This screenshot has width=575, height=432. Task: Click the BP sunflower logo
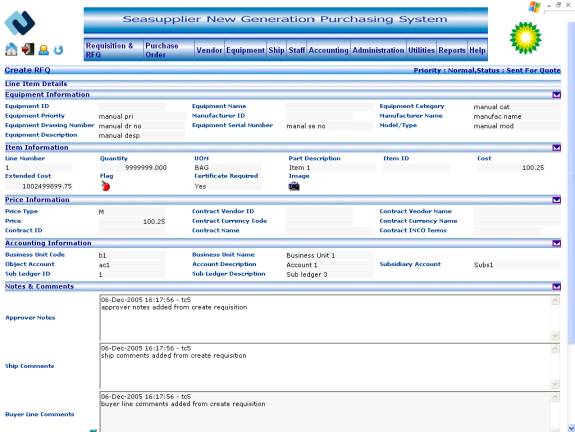tap(525, 38)
